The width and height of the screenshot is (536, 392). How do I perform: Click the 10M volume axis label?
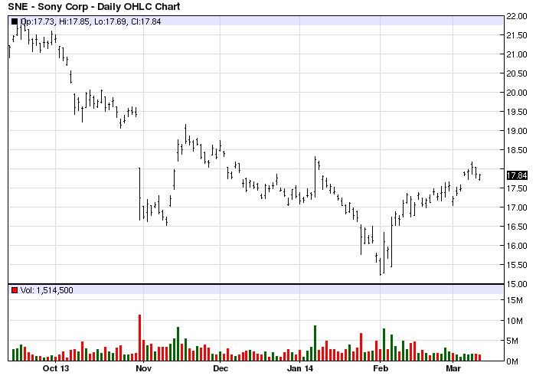tap(515, 321)
